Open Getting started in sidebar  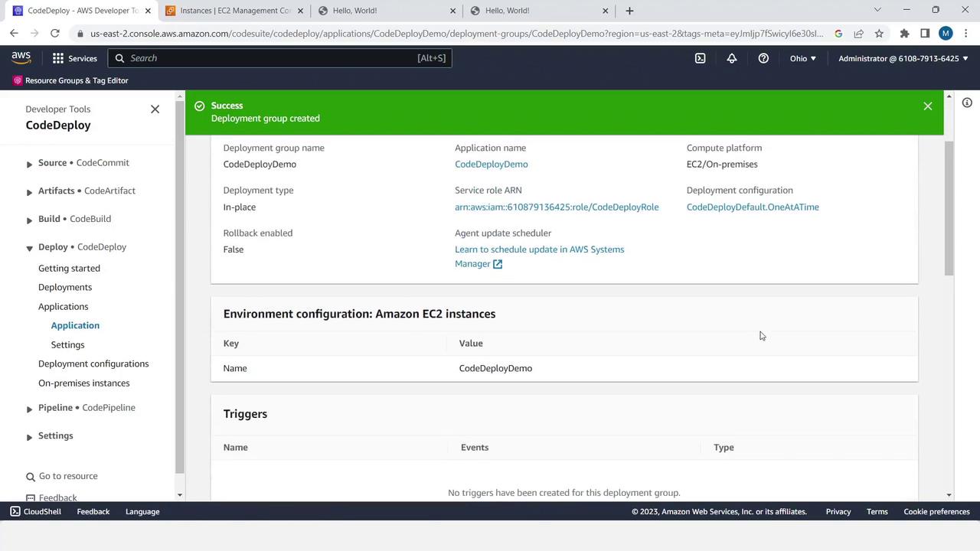click(69, 268)
